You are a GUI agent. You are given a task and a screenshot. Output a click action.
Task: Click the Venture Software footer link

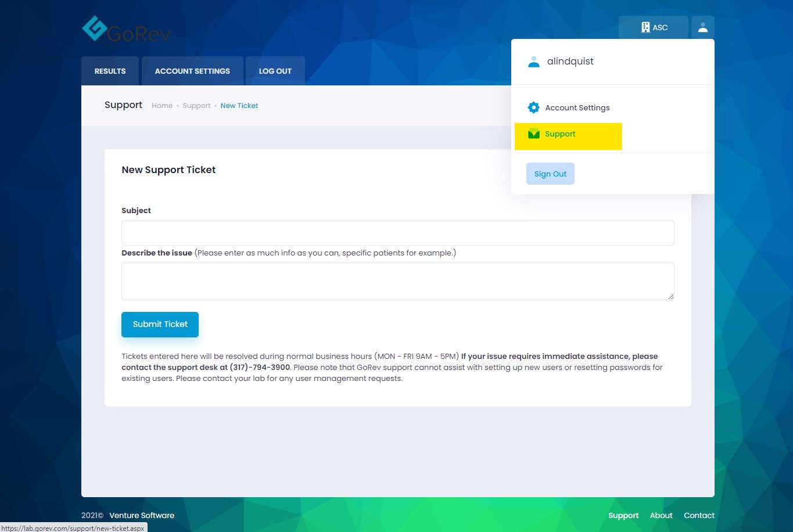pyautogui.click(x=142, y=515)
